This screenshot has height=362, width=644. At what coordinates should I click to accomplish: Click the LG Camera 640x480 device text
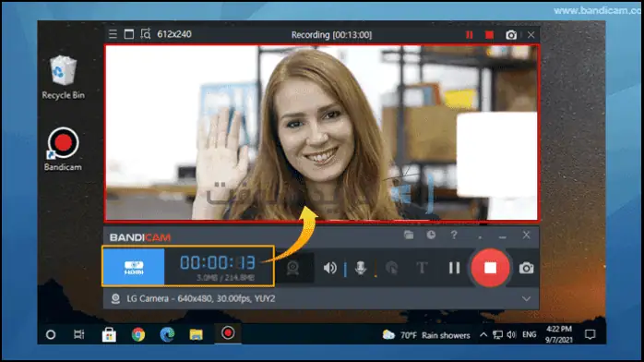click(x=201, y=298)
